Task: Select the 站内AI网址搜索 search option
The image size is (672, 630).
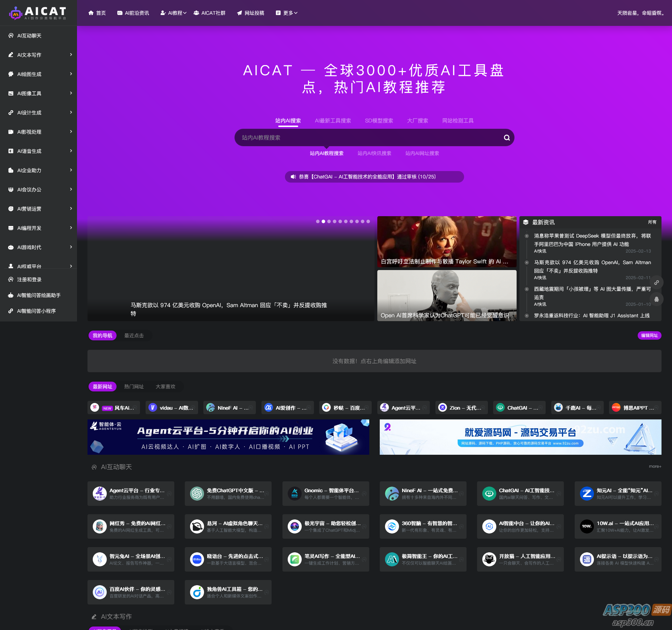Action: click(422, 153)
